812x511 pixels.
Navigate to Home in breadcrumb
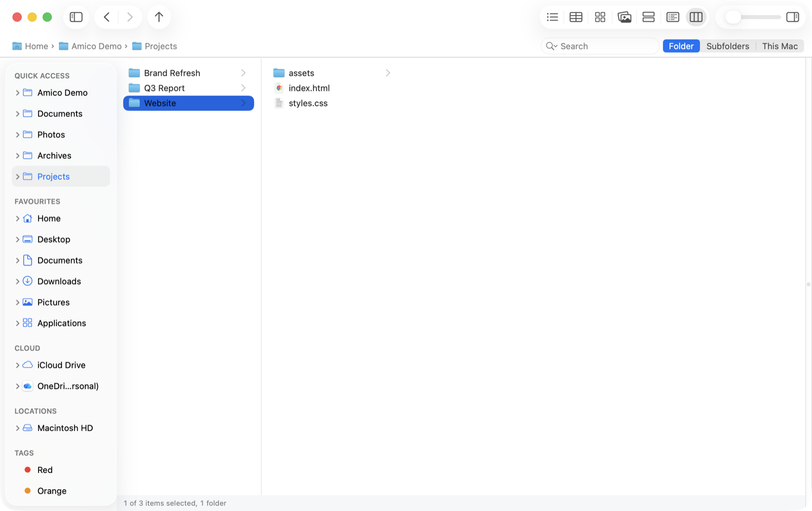coord(30,46)
